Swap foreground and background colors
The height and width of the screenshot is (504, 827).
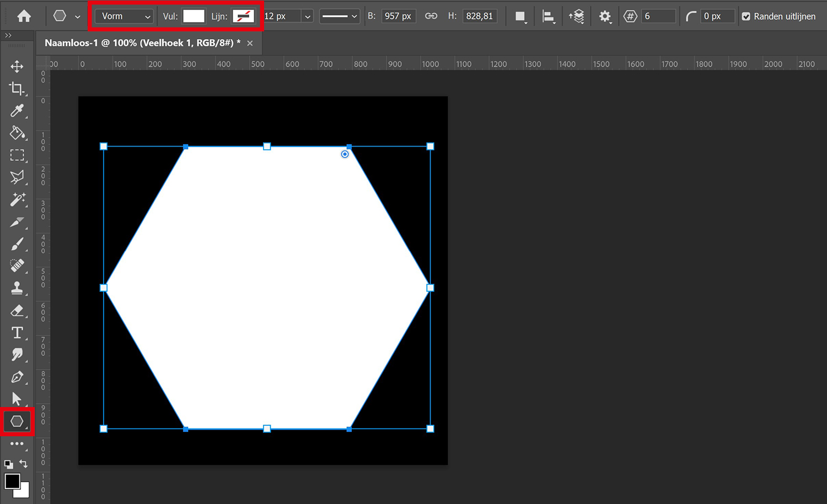23,464
